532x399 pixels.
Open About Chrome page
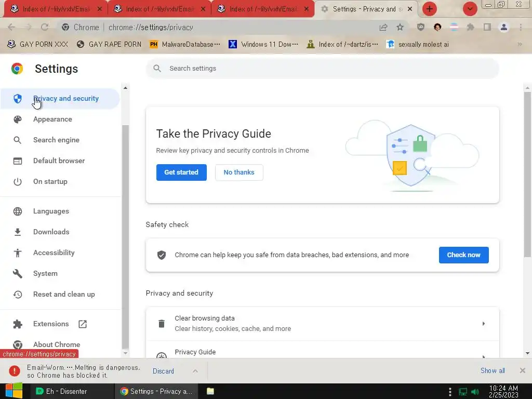(x=57, y=344)
